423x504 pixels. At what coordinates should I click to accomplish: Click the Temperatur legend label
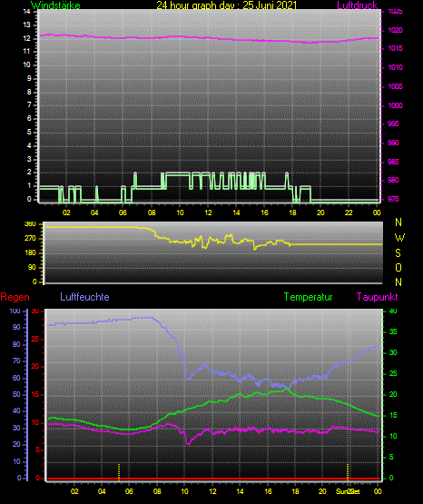click(x=308, y=297)
